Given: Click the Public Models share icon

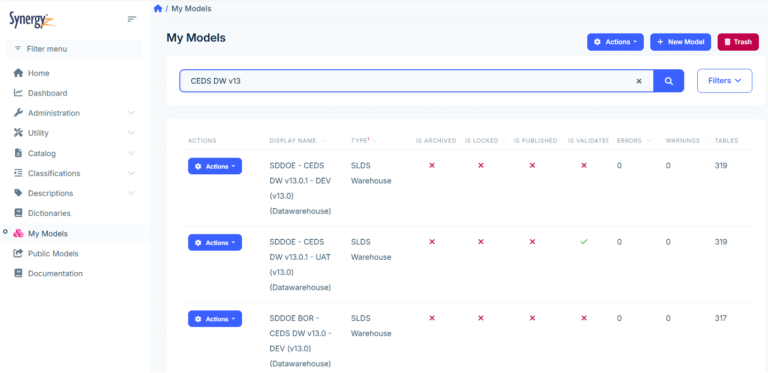Looking at the screenshot, I should click(x=18, y=254).
